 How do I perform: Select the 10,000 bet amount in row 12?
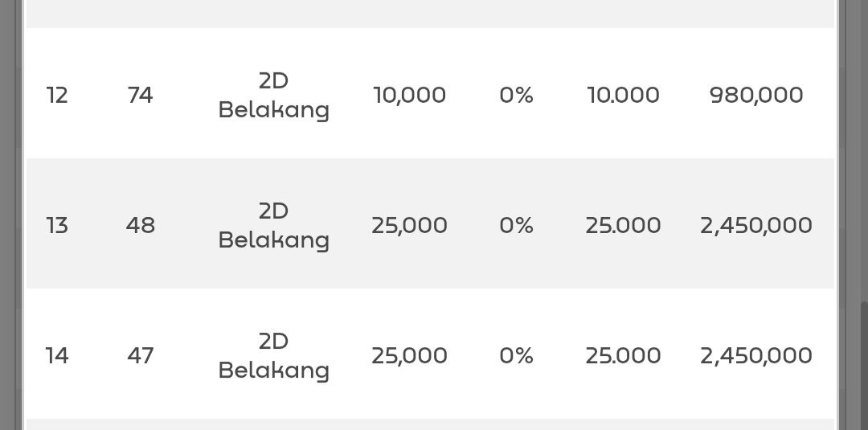pos(409,95)
